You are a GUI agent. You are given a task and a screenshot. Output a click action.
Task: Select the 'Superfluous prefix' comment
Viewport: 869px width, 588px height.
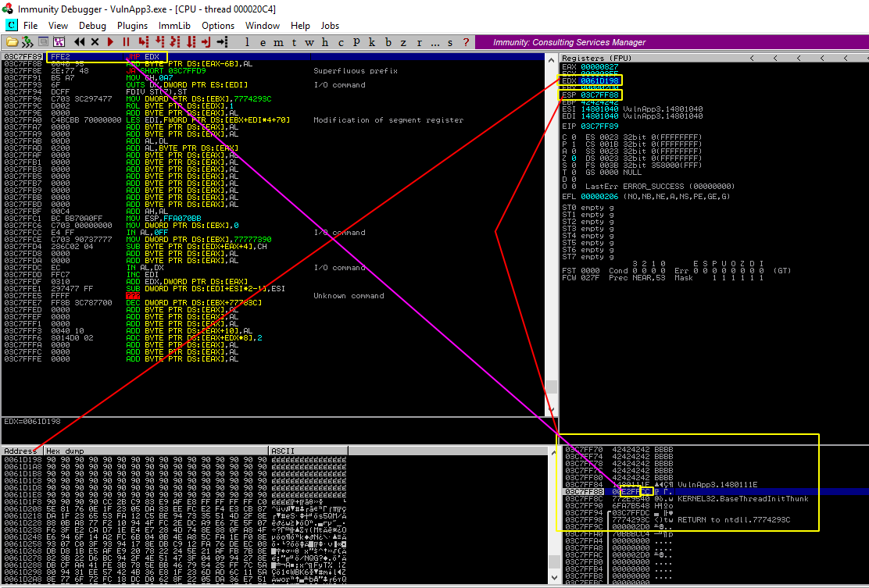coord(356,71)
